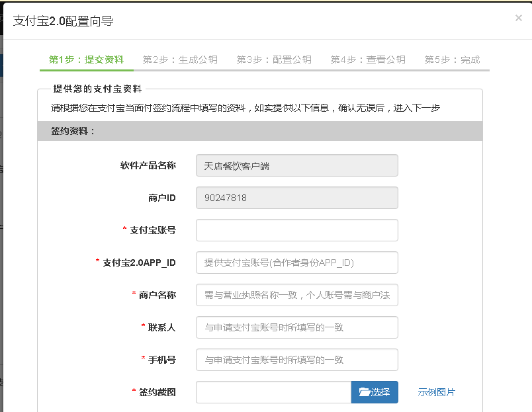
Task: Click the 签约截图 field label
Action: [x=157, y=392]
